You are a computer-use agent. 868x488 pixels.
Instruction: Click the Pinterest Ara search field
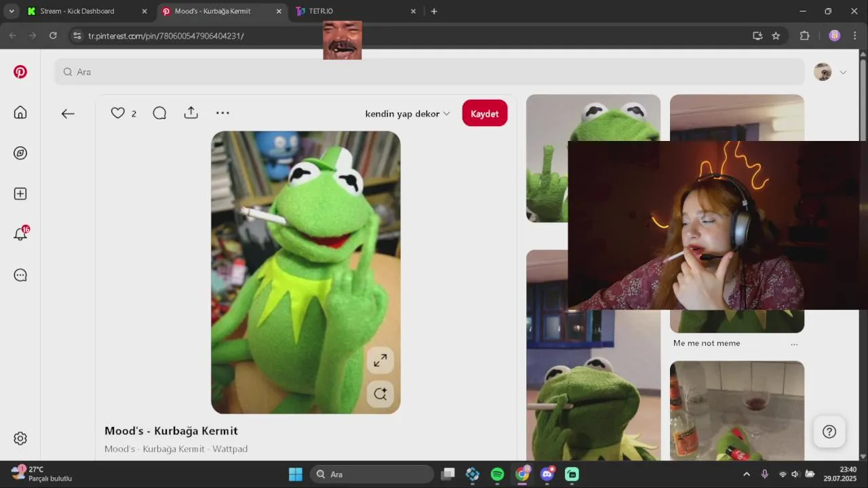pyautogui.click(x=429, y=72)
